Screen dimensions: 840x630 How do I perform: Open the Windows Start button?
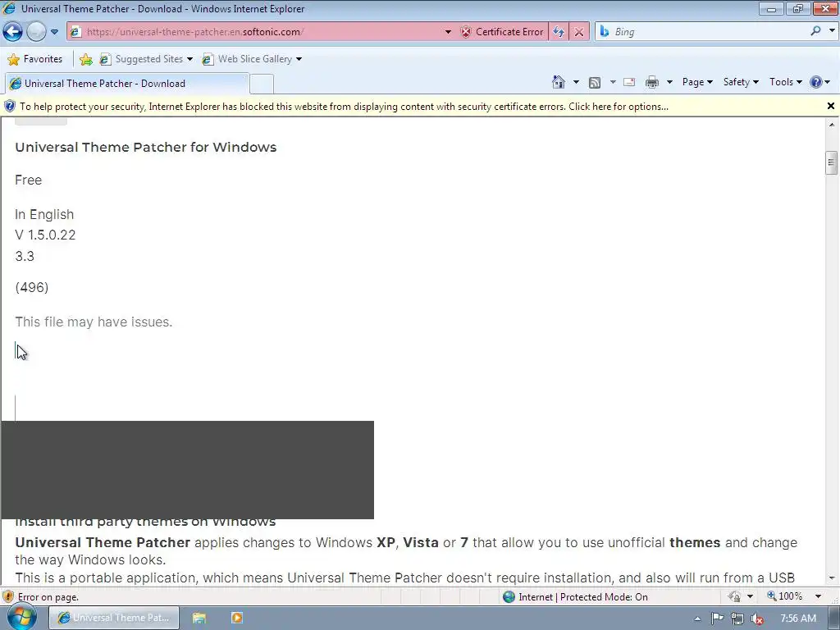coord(21,618)
